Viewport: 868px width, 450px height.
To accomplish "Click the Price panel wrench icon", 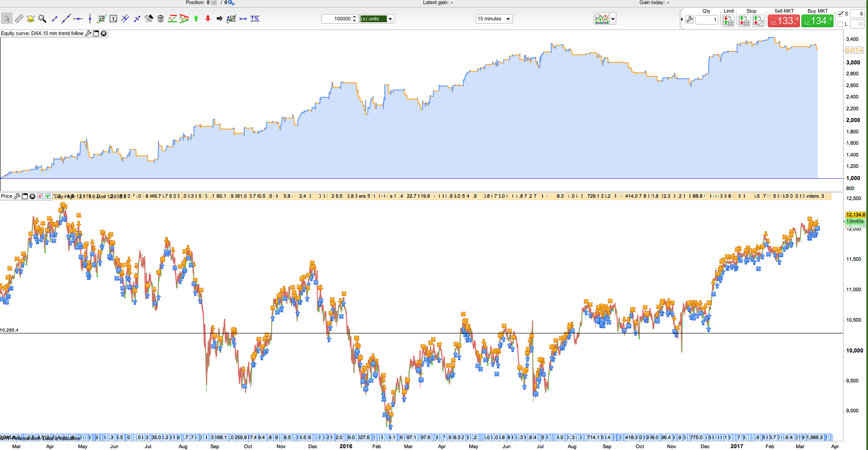I will [17, 196].
